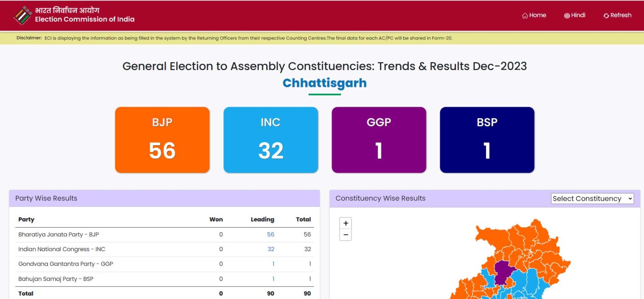Click the Refresh circular arrow icon
Viewport: 644px width, 299px height.
pyautogui.click(x=606, y=16)
